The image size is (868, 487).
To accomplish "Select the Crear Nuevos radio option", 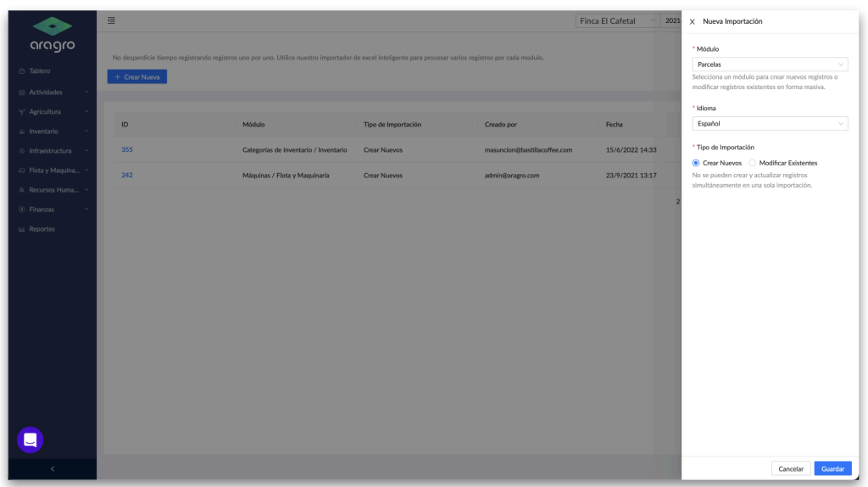I will tap(696, 163).
